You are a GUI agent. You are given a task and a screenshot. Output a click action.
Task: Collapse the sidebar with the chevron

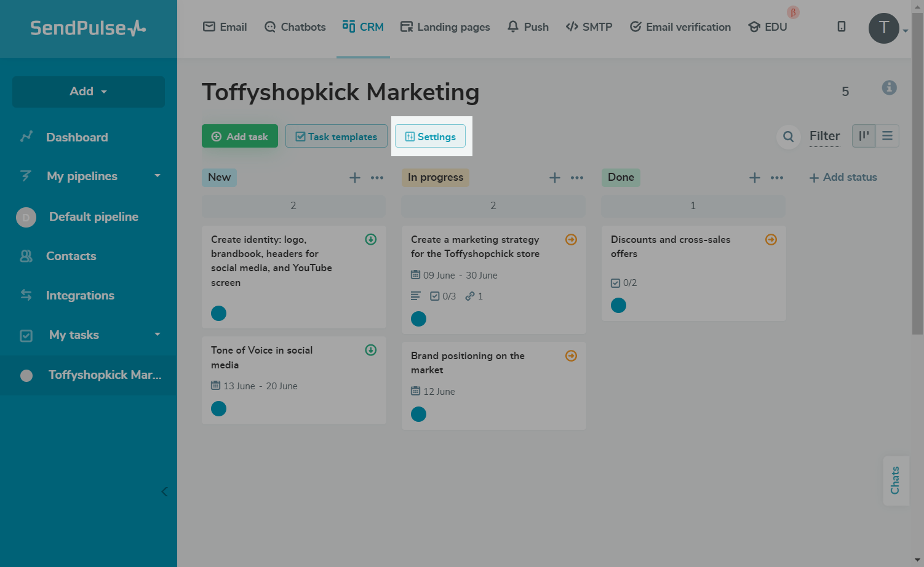point(164,491)
